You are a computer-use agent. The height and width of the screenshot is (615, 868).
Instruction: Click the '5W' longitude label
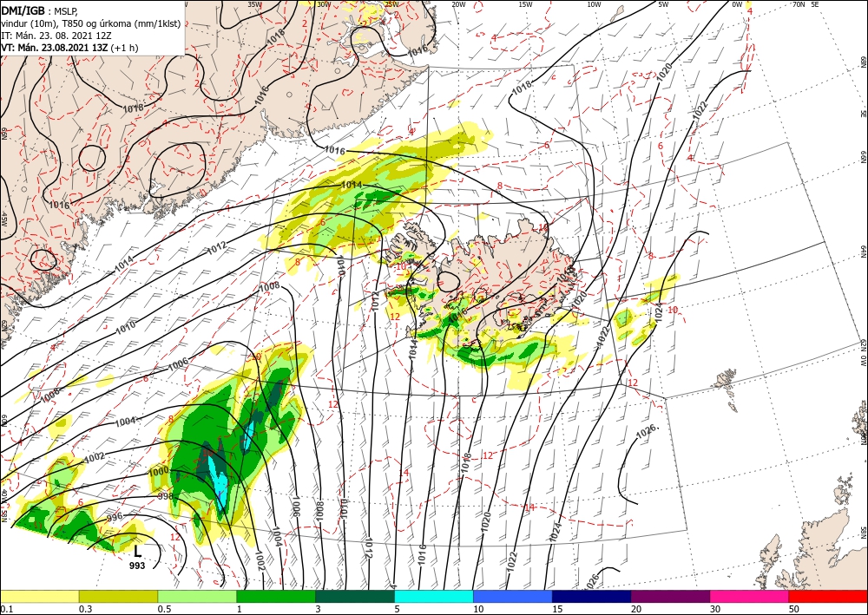(x=664, y=4)
